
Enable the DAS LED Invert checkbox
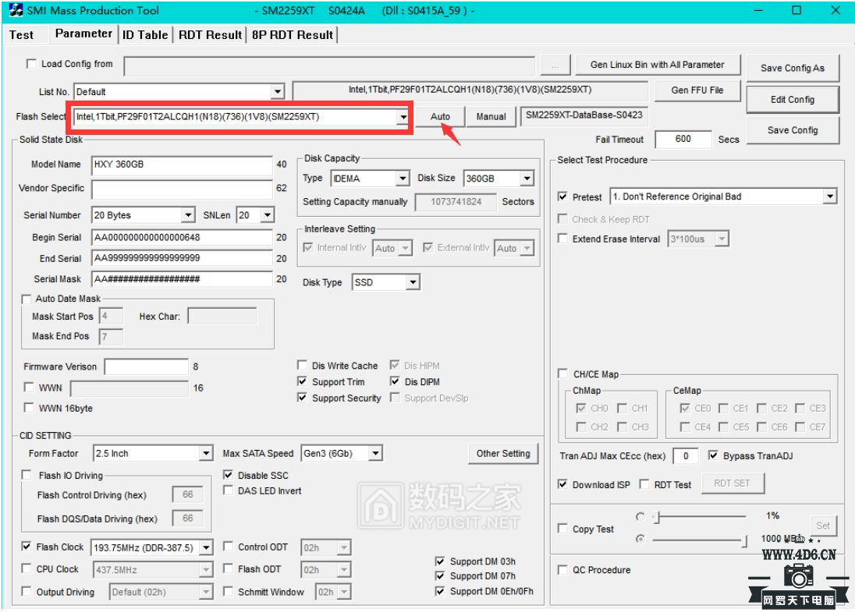pyautogui.click(x=229, y=491)
